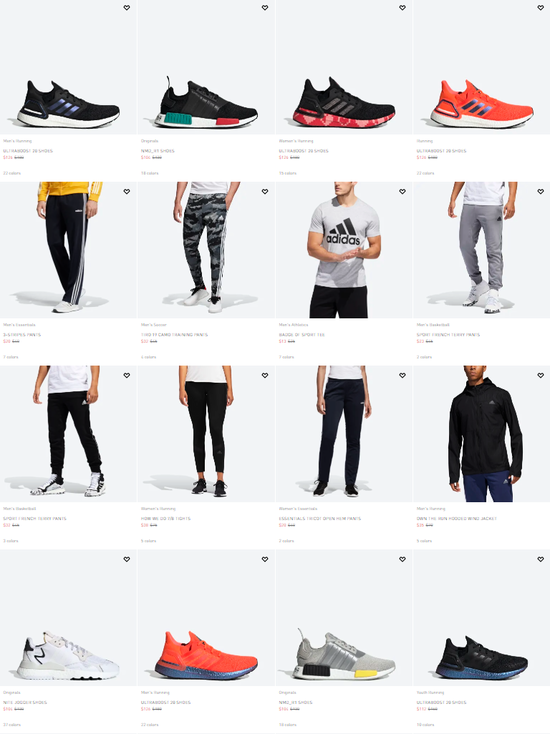Viewport: 550px width, 734px height.
Task: Wishlist the Own the Run hooded wind jacket
Action: click(540, 375)
